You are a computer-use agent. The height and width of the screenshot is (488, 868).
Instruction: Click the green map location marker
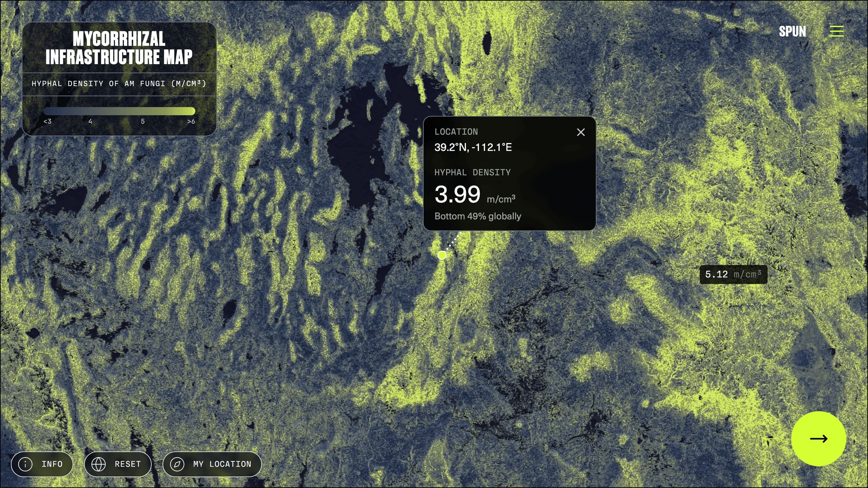point(442,255)
